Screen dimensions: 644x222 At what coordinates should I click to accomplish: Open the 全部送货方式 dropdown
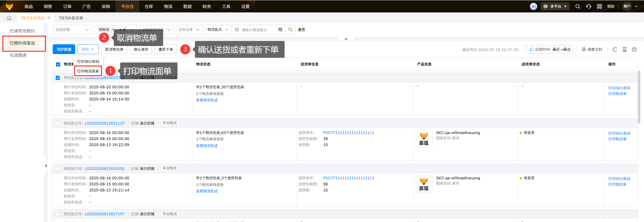(156, 30)
